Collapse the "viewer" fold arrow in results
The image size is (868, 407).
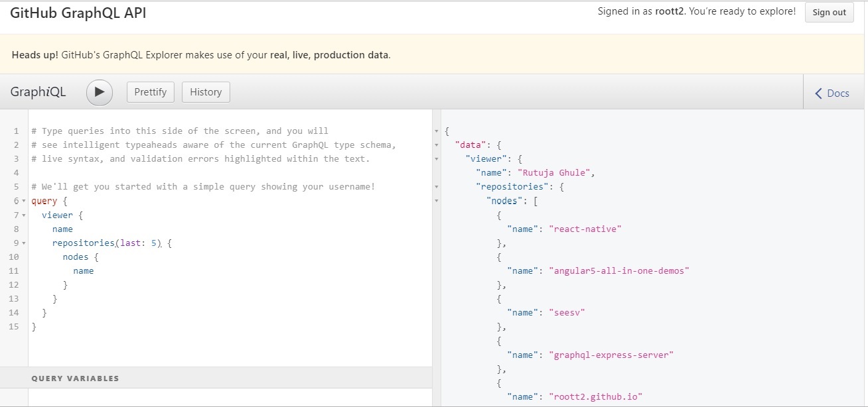[436, 159]
